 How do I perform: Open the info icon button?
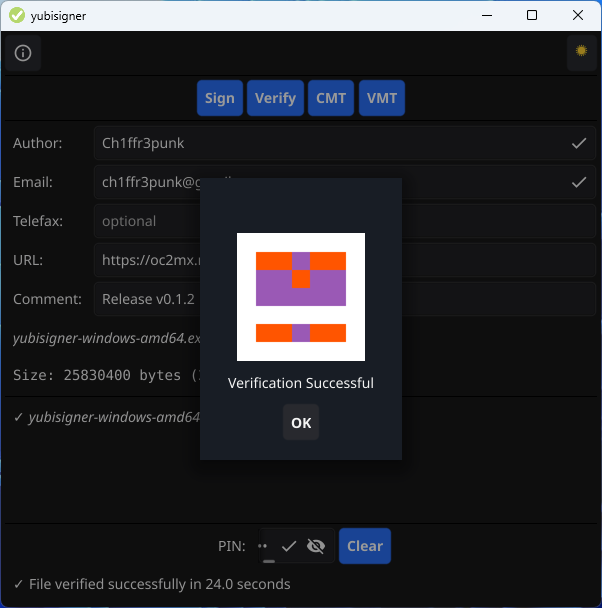point(23,53)
